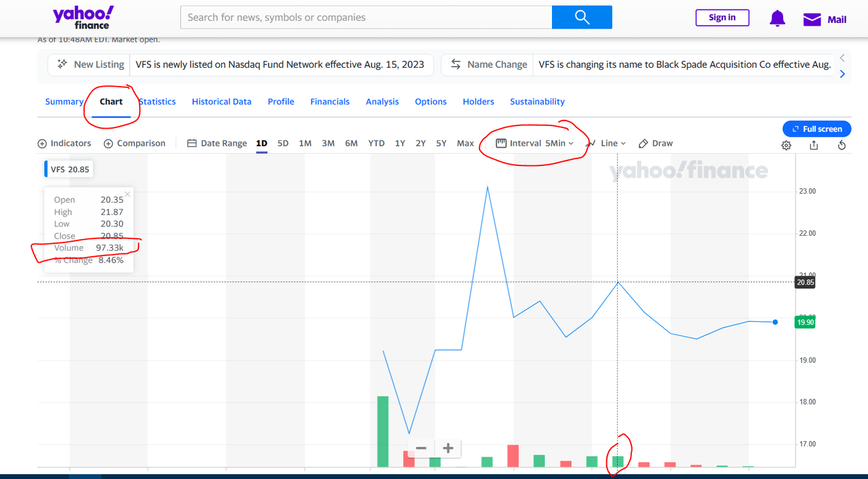Add a Comparison symbol
The height and width of the screenshot is (479, 868).
coord(134,143)
